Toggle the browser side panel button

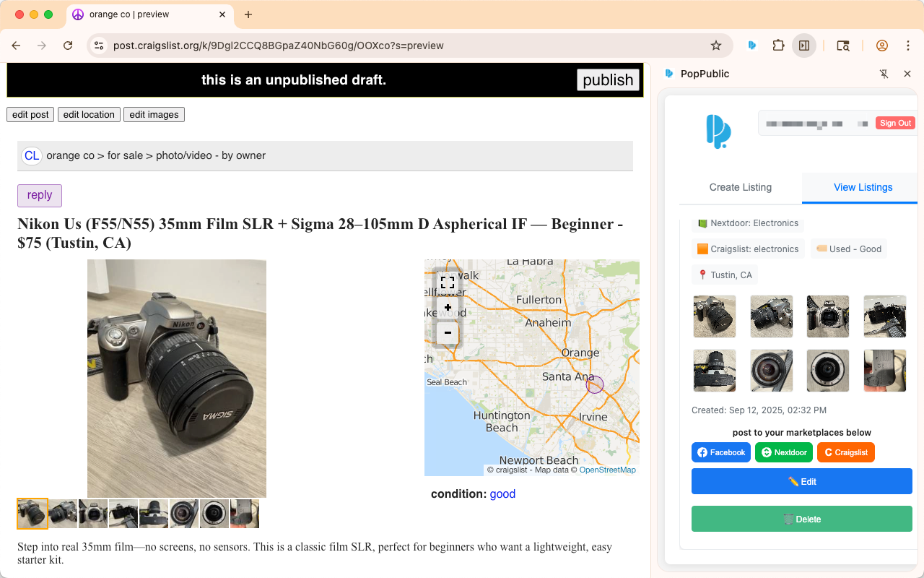(804, 46)
